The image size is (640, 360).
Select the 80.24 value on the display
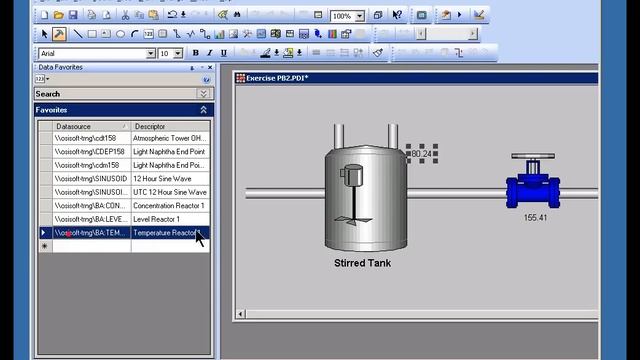[422, 154]
